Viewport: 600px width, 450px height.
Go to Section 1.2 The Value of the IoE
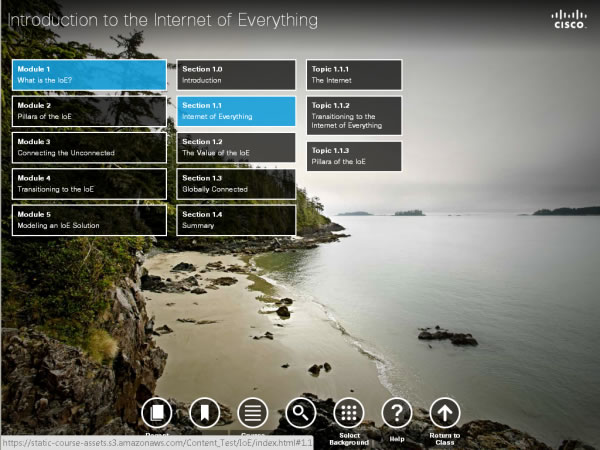[x=236, y=147]
